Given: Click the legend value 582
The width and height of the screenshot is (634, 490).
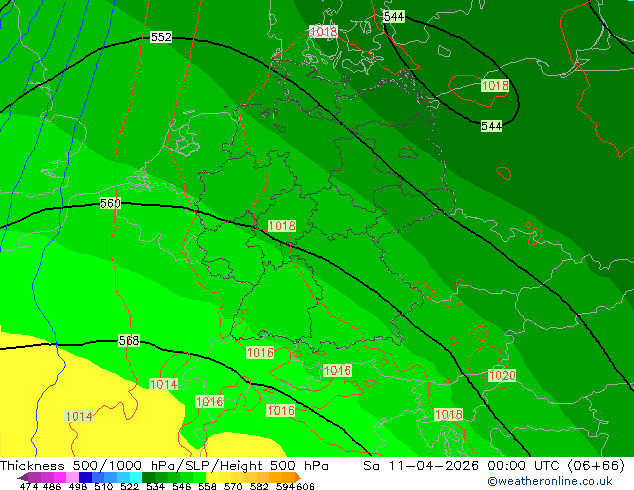Looking at the screenshot, I should click(259, 486).
